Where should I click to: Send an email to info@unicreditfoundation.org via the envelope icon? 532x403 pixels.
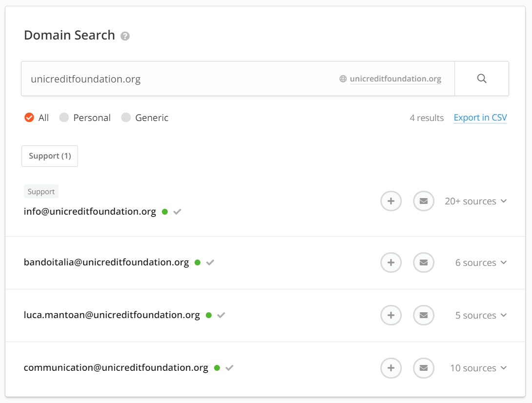423,201
